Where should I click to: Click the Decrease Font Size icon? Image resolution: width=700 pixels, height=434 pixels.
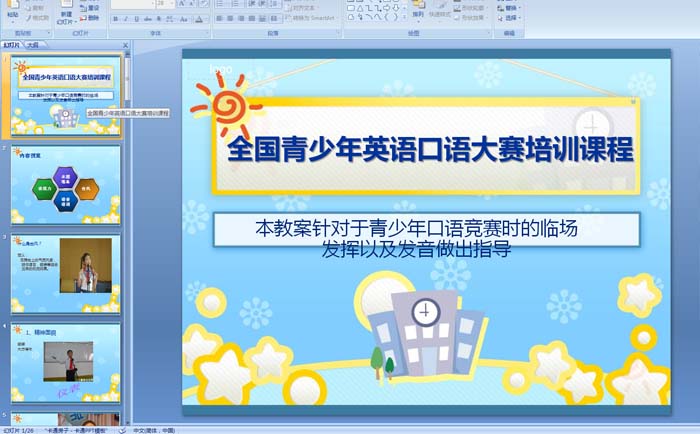pyautogui.click(x=191, y=4)
